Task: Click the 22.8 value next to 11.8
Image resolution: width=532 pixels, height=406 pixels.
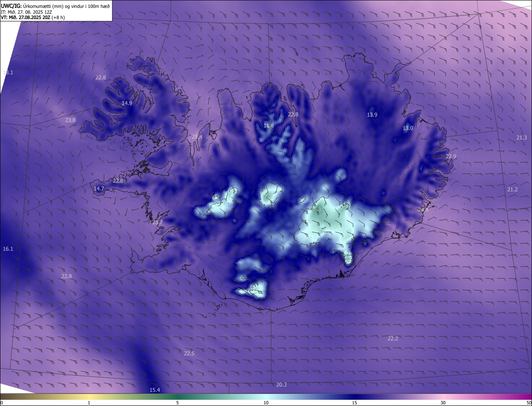Action: point(293,114)
